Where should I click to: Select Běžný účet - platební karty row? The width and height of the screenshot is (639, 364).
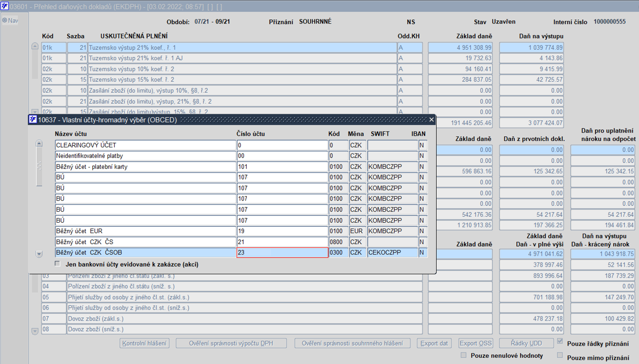[x=145, y=167]
